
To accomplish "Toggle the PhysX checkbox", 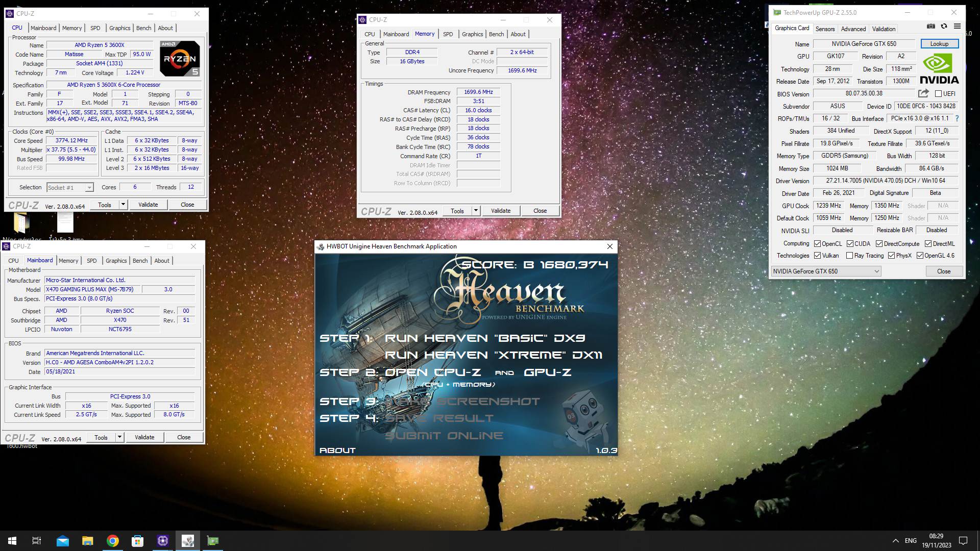I will click(x=891, y=256).
